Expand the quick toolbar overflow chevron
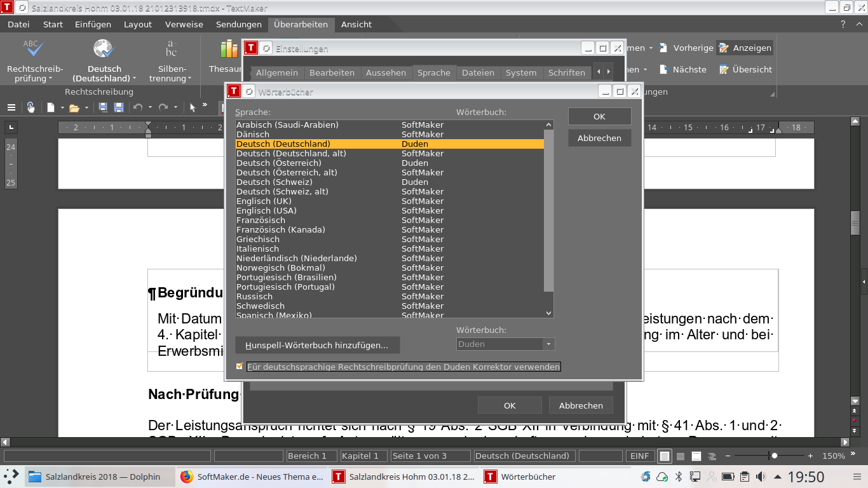868x488 pixels. (x=205, y=105)
